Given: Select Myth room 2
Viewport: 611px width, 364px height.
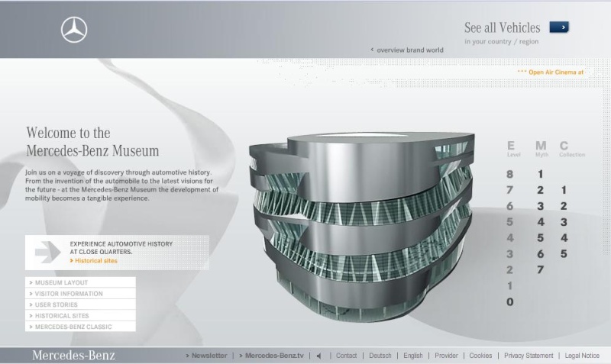Looking at the screenshot, I should [540, 190].
